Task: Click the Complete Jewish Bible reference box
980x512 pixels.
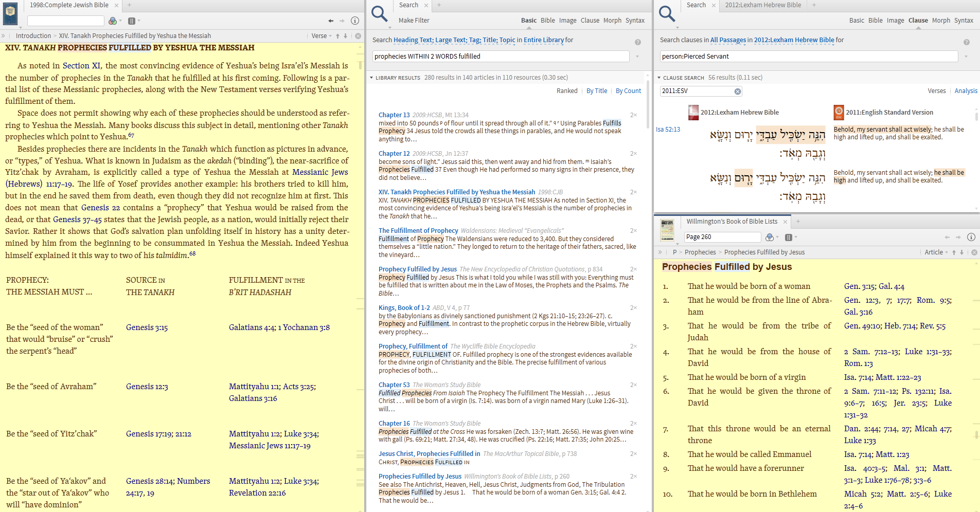Action: [66, 21]
